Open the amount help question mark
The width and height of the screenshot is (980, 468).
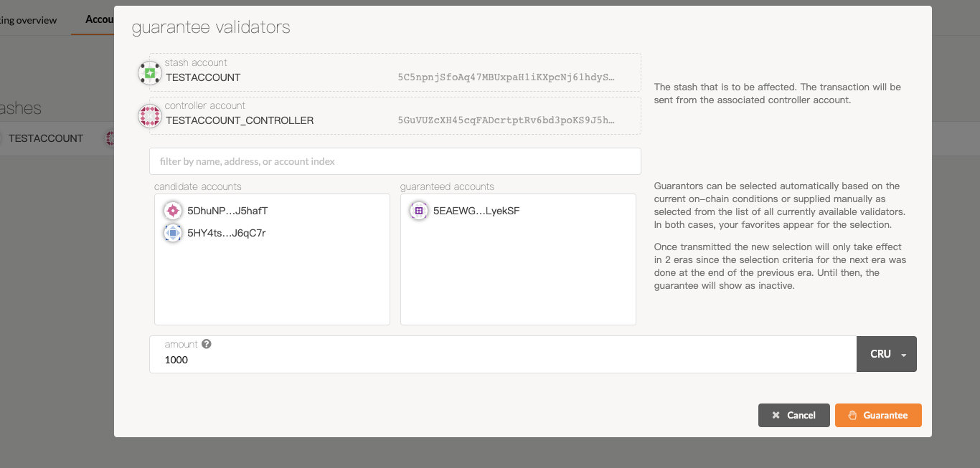tap(207, 344)
